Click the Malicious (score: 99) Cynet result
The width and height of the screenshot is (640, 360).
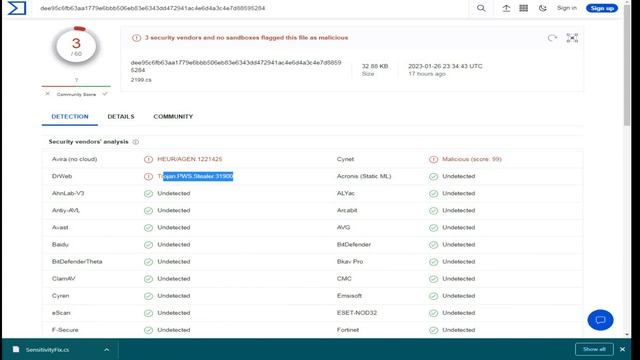(x=472, y=159)
